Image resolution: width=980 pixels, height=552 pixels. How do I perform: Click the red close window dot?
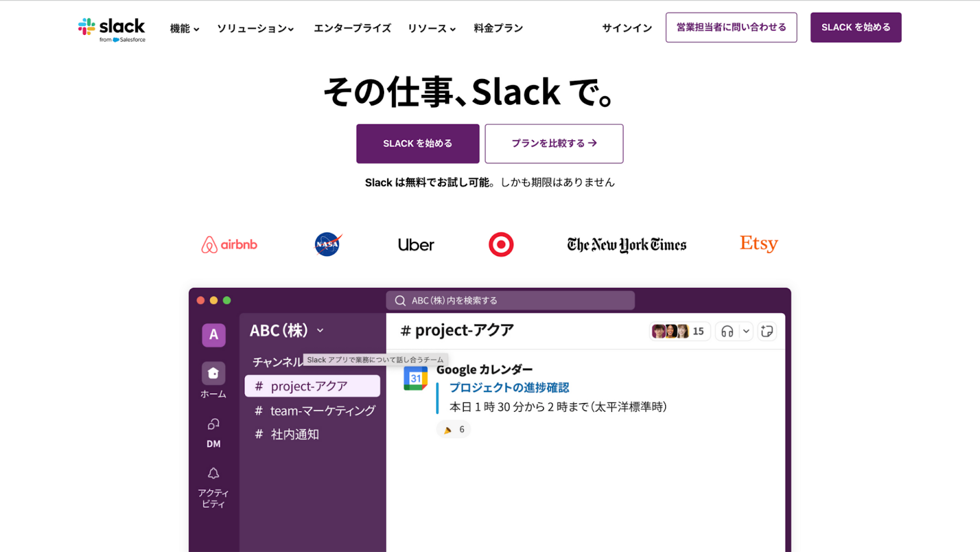tap(200, 300)
